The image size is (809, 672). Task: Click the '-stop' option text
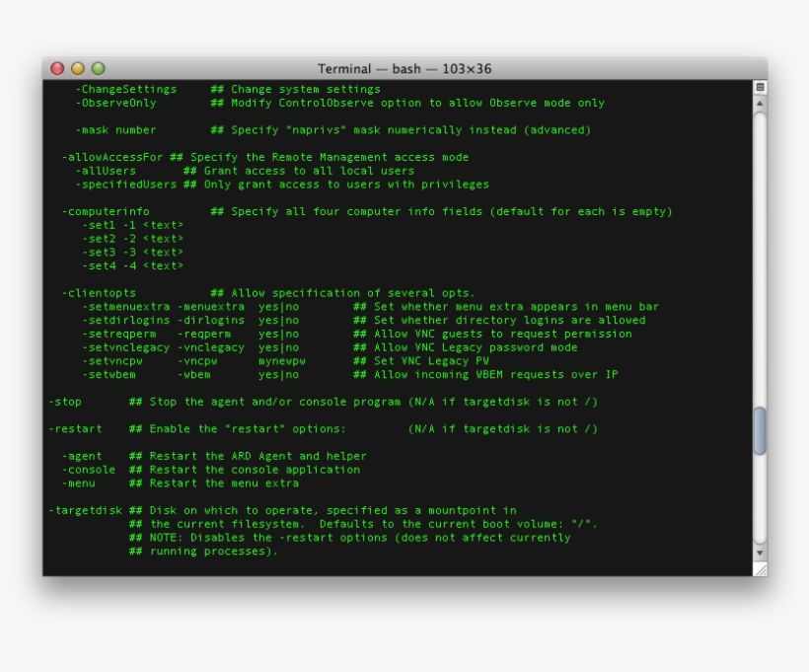pyautogui.click(x=65, y=402)
